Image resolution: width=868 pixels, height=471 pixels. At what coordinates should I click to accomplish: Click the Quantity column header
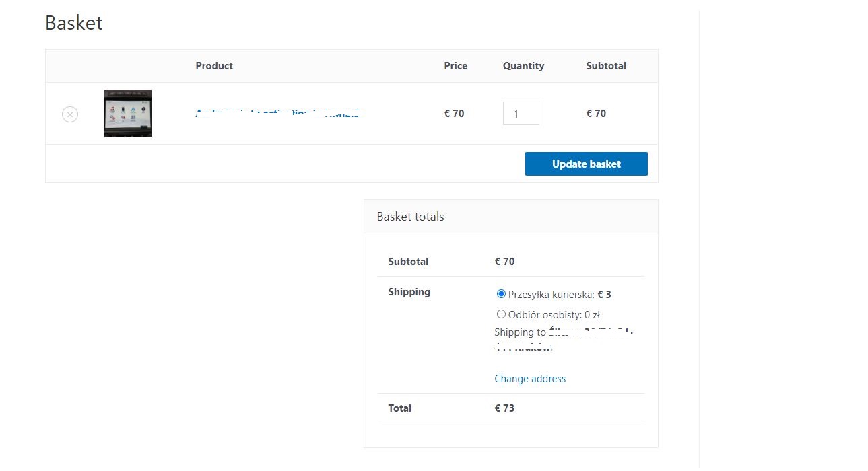click(x=523, y=66)
